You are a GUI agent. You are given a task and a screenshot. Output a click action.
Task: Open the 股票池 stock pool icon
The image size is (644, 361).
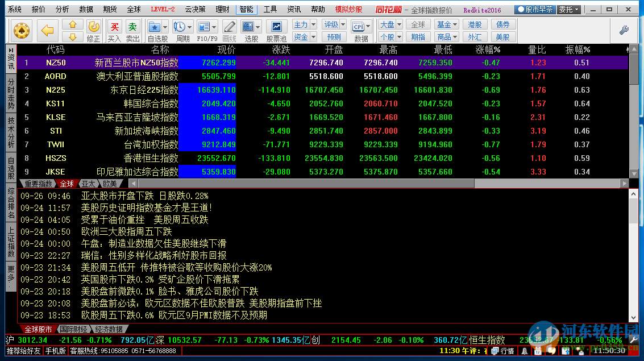coord(276,30)
